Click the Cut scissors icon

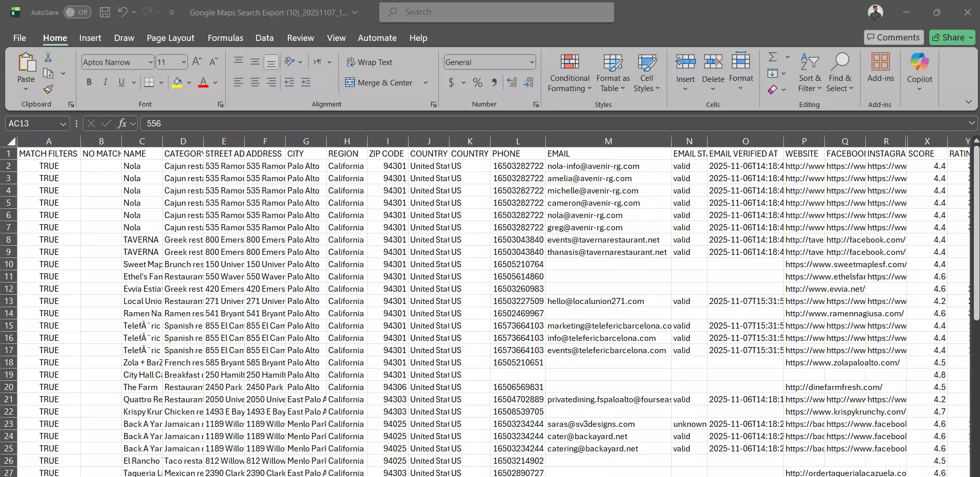48,57
